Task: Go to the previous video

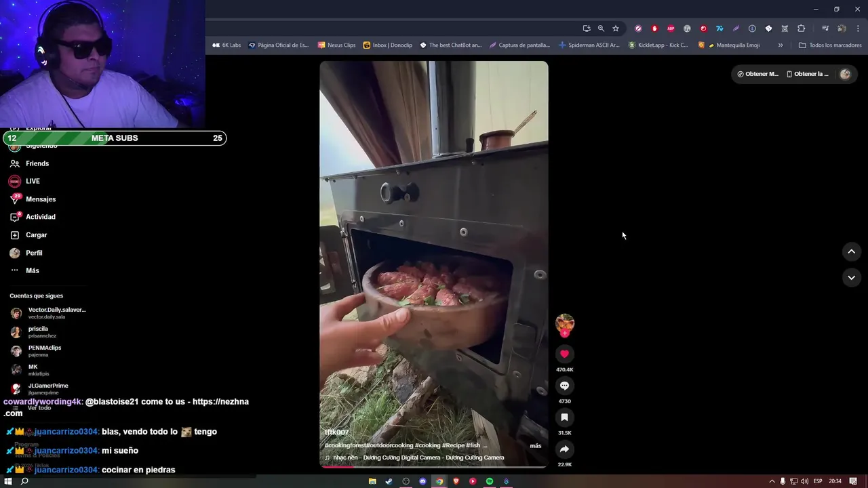Action: coord(851,251)
